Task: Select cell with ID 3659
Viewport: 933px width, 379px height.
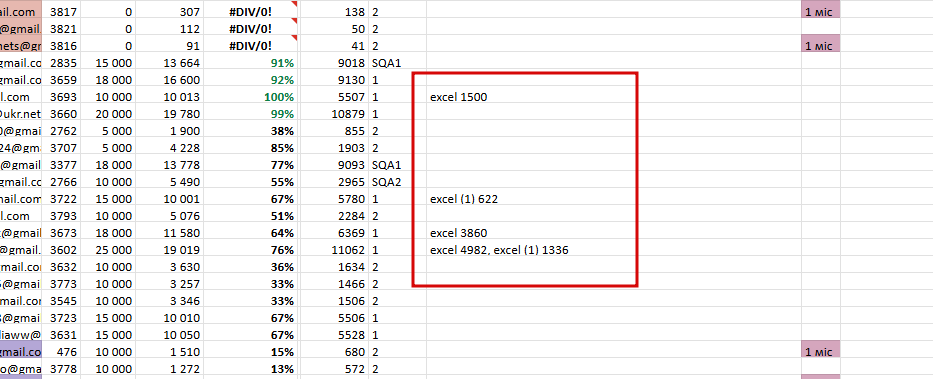Action: click(61, 80)
